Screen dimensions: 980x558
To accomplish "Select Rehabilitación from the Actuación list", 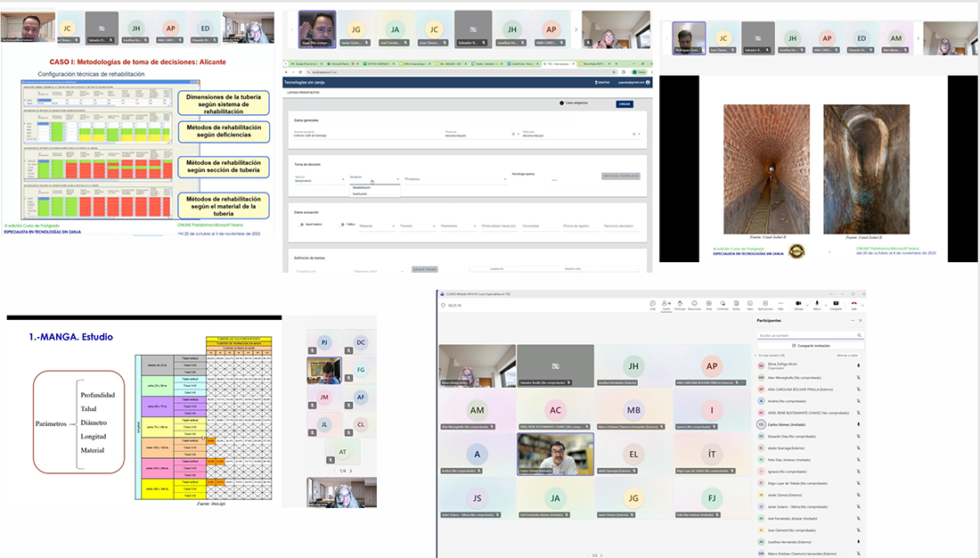I will pos(362,188).
